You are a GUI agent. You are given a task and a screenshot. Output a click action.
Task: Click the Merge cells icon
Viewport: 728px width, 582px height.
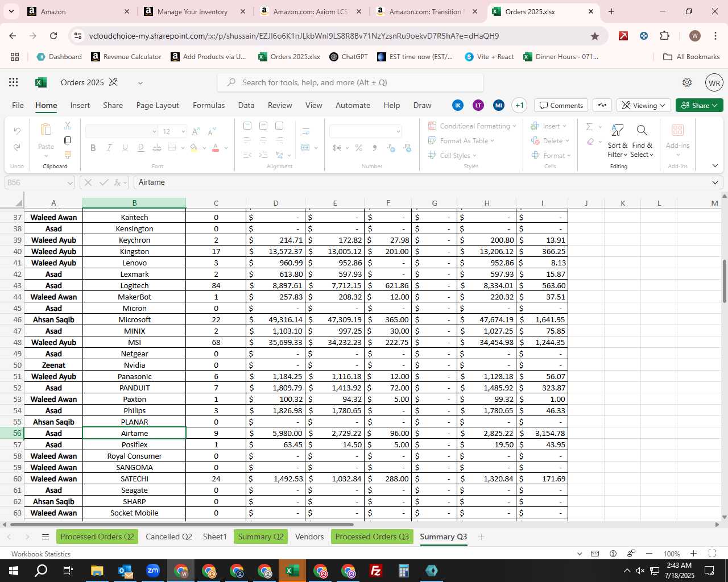pyautogui.click(x=306, y=148)
